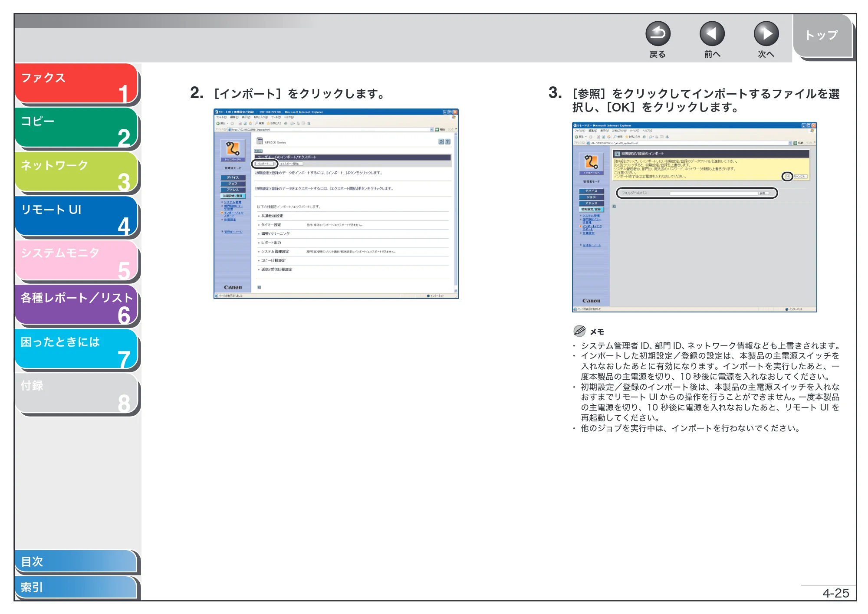Click the circled OK button in step 3 screenshot
Screen dimensions: 868x614
pyautogui.click(x=787, y=176)
